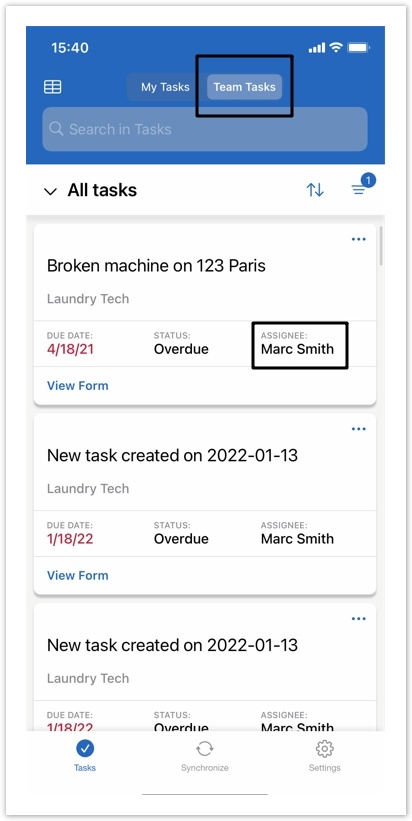
Task: Open more options on second task card
Action: (359, 429)
